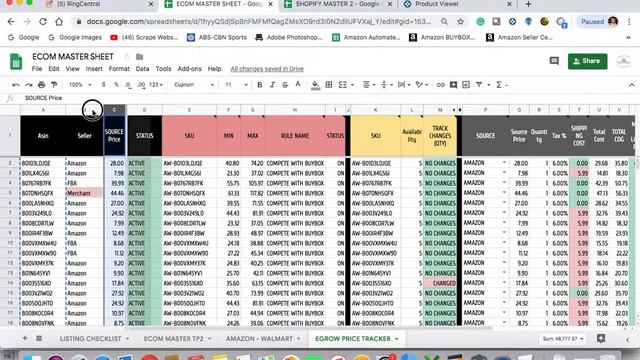The height and width of the screenshot is (360, 640).
Task: Reload the page in browser
Action: point(43,22)
